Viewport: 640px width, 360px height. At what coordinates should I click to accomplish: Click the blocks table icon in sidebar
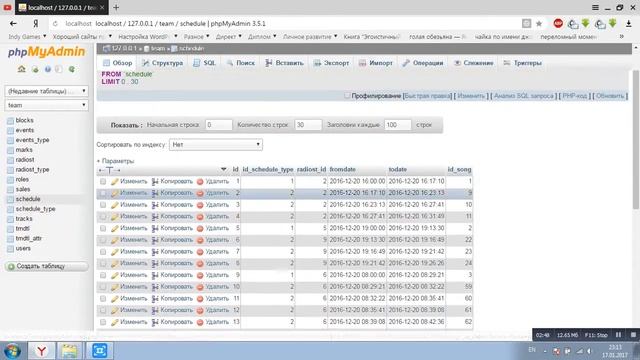click(x=11, y=120)
